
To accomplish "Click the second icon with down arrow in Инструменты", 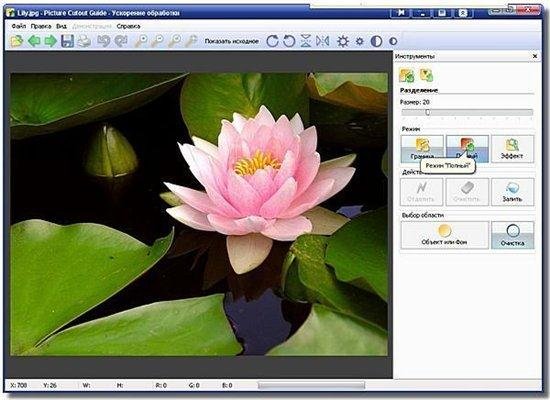I will pyautogui.click(x=426, y=75).
